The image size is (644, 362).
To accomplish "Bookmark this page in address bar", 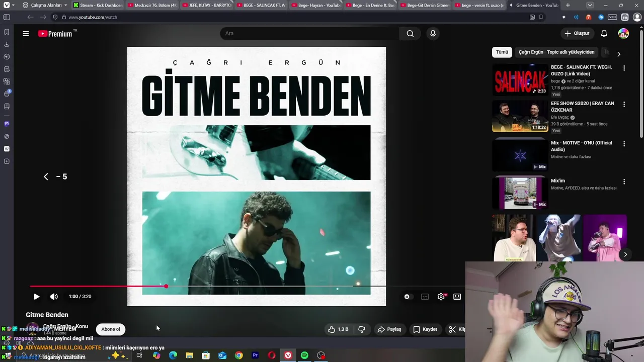I will tap(541, 17).
